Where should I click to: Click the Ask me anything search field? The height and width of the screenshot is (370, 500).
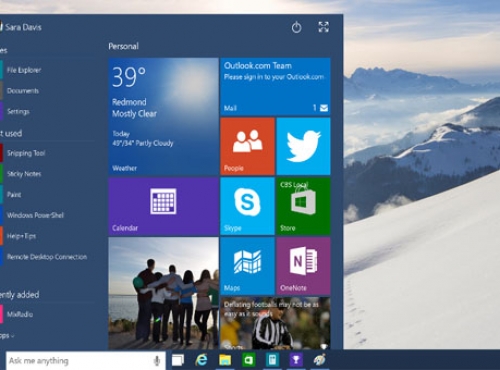(x=86, y=361)
